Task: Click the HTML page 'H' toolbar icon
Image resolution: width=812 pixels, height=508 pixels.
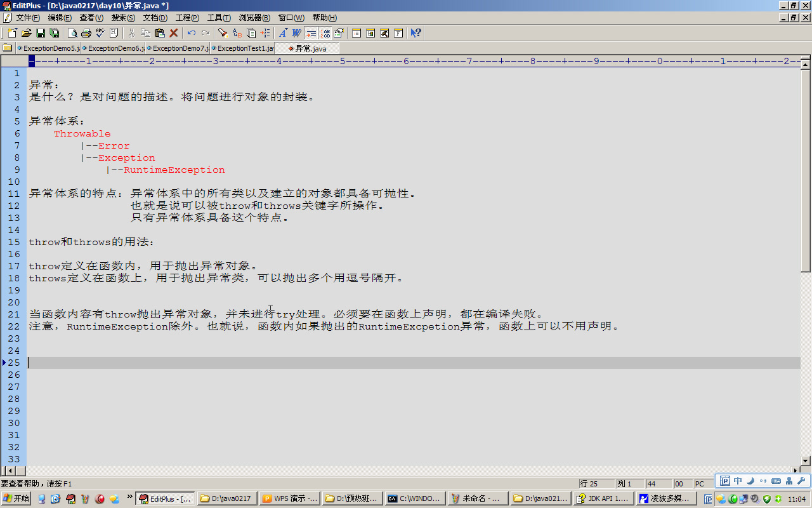Action: point(114,33)
